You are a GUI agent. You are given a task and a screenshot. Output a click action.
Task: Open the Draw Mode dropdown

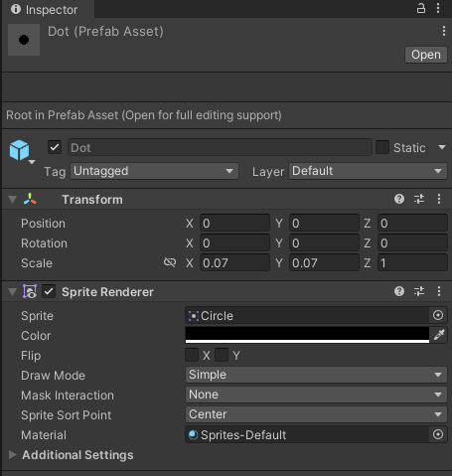[316, 375]
